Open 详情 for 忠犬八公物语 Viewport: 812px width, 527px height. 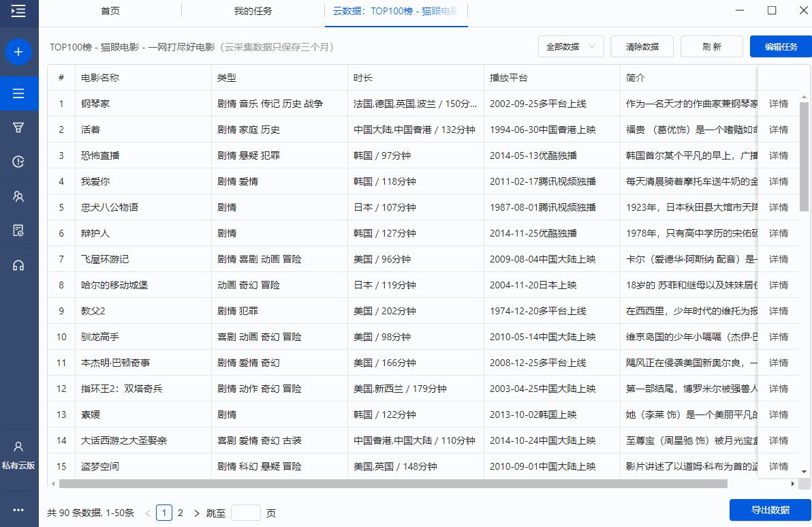click(x=779, y=207)
